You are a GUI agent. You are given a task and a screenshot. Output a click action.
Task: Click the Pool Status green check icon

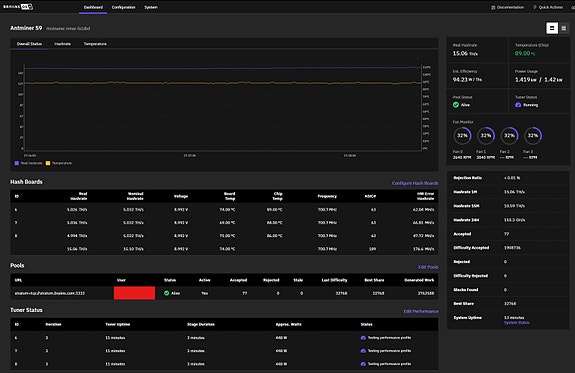coord(456,105)
